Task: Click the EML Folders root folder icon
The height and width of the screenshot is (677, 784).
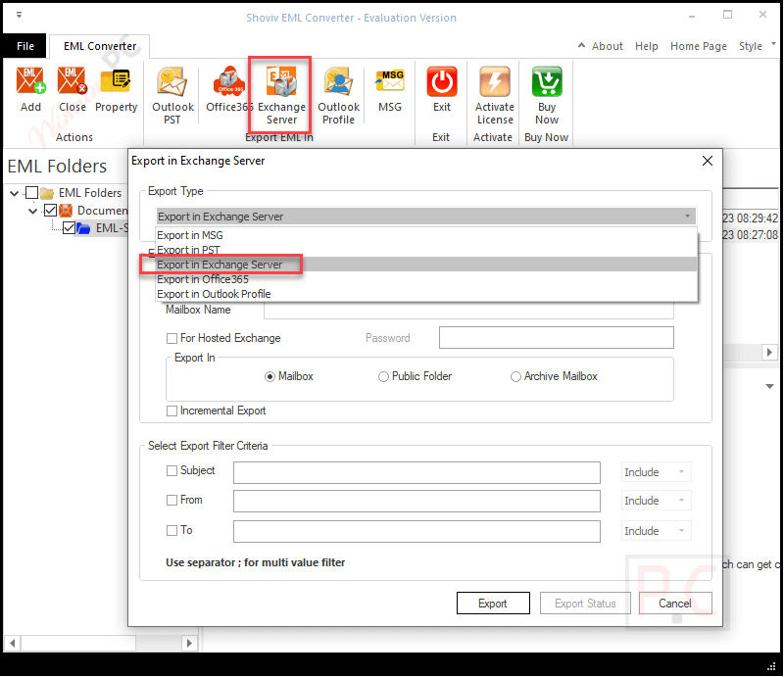Action: click(47, 193)
